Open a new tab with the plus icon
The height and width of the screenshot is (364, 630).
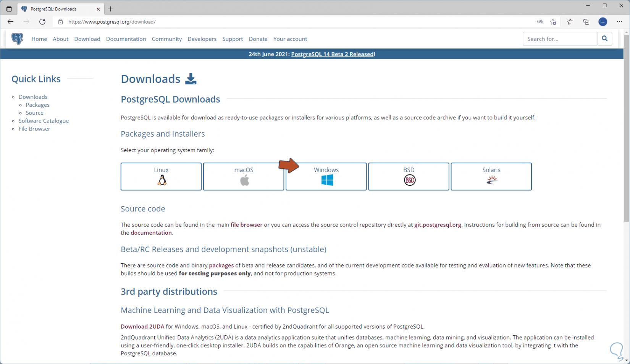pos(111,9)
